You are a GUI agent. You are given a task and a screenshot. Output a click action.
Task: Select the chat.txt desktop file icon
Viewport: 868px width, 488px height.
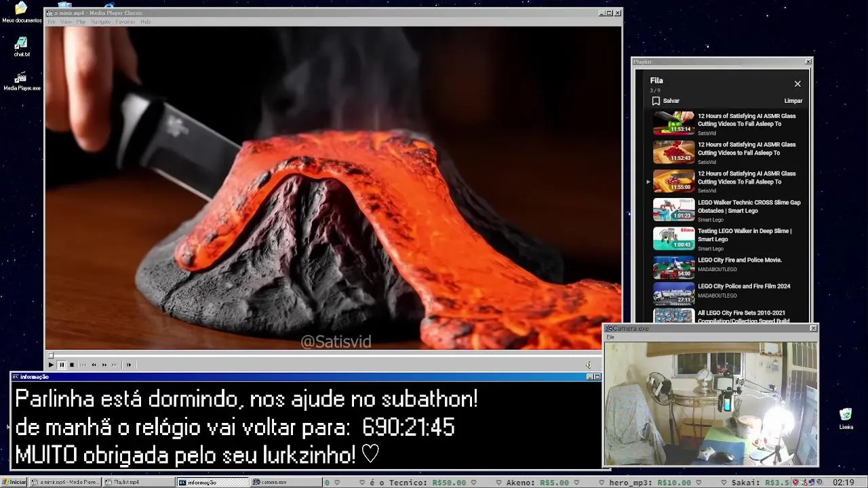22,46
